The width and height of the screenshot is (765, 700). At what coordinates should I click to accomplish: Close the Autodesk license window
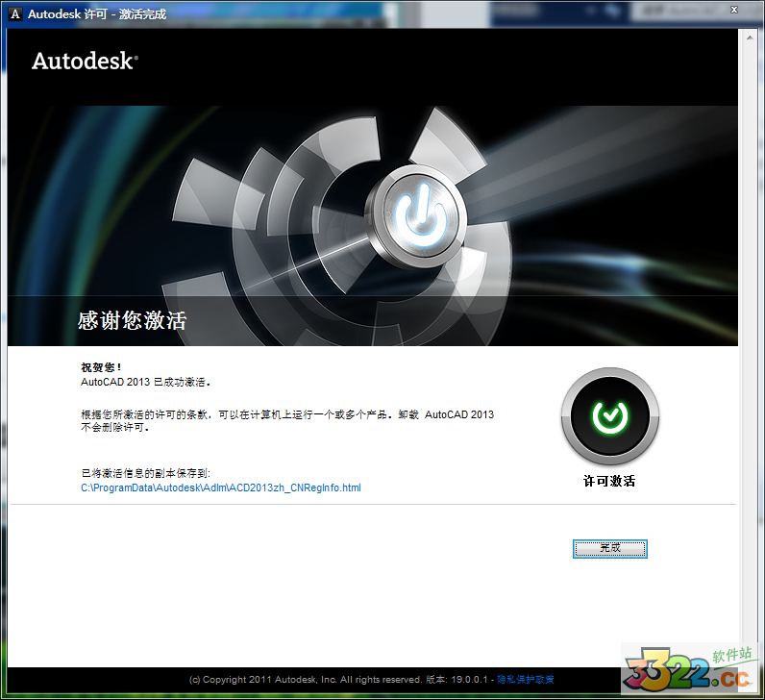(x=734, y=10)
